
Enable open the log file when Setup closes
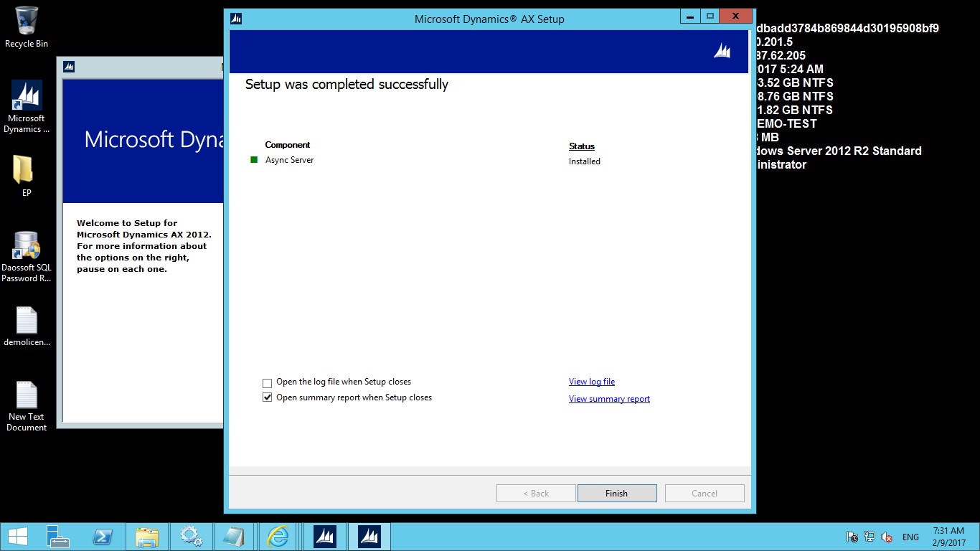tap(268, 383)
